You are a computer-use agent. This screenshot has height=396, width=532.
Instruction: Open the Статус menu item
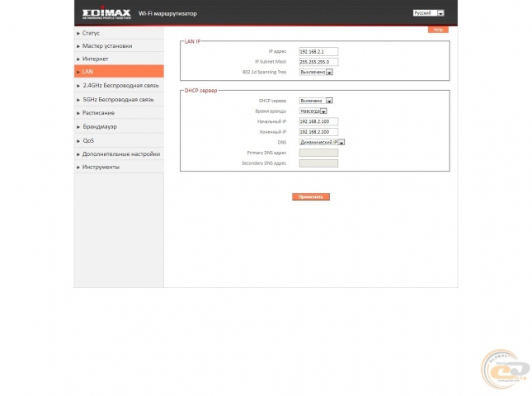pos(119,33)
